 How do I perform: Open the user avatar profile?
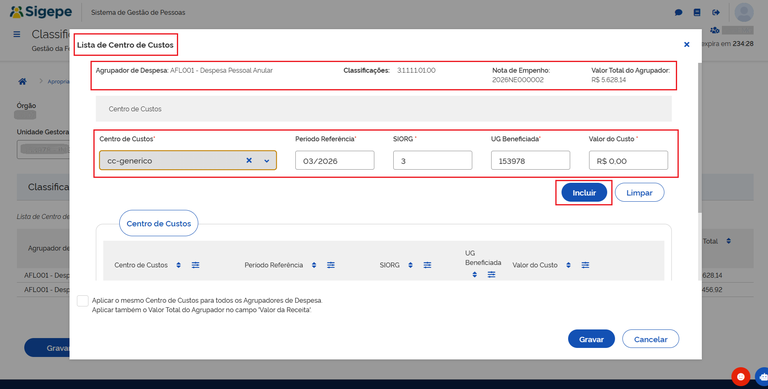click(744, 12)
